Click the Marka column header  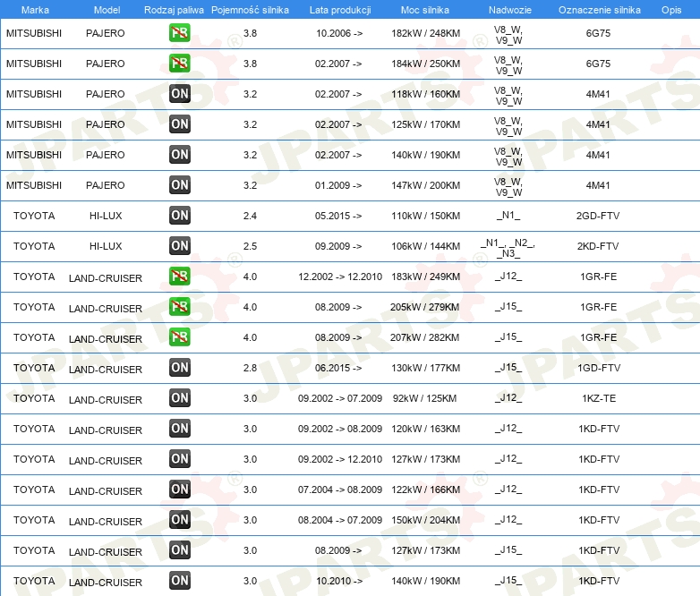point(35,10)
